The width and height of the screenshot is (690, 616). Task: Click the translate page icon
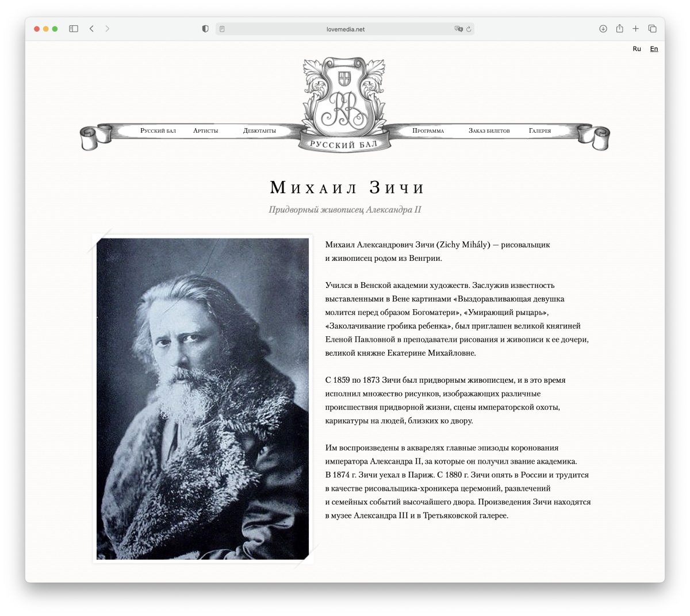click(458, 29)
